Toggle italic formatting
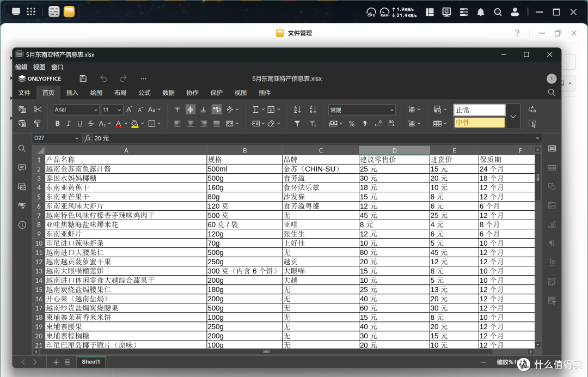 (x=68, y=124)
